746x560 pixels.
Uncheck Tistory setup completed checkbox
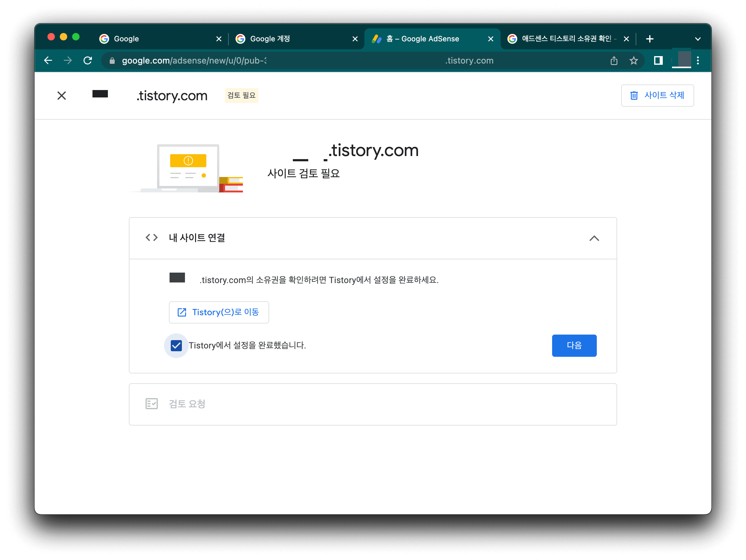[x=176, y=345]
